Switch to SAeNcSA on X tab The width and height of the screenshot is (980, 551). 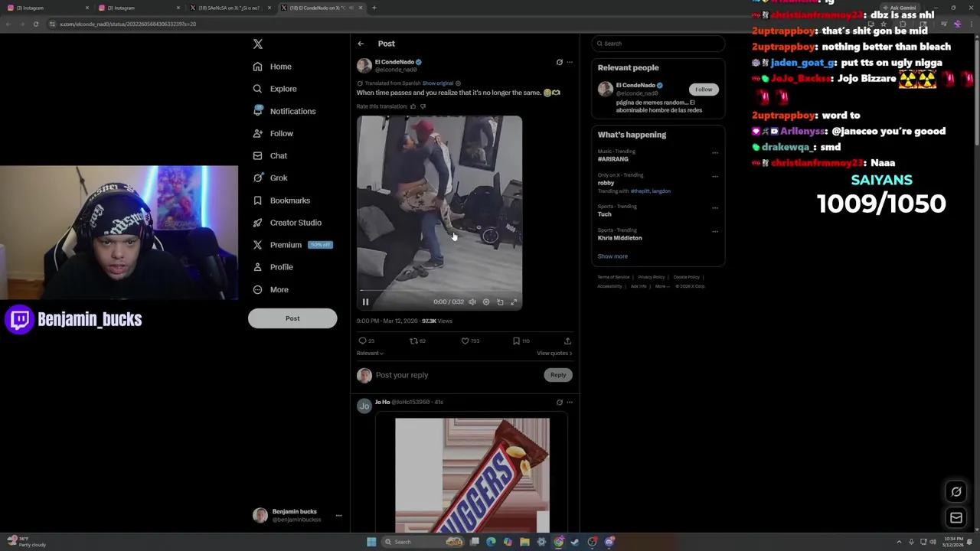point(229,8)
